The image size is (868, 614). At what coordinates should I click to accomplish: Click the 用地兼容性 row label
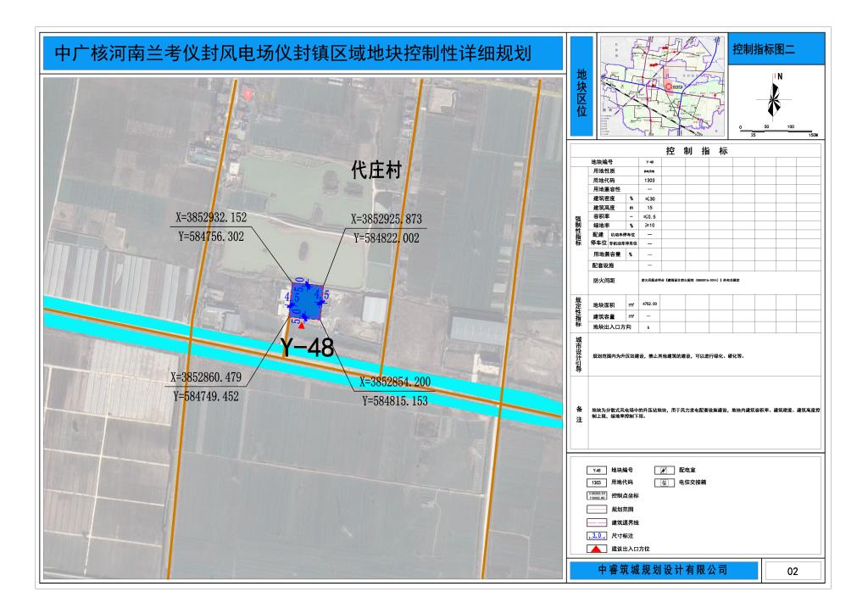607,189
